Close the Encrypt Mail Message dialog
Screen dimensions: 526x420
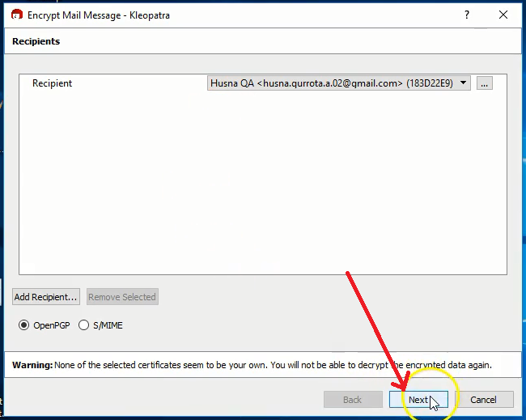coord(503,15)
